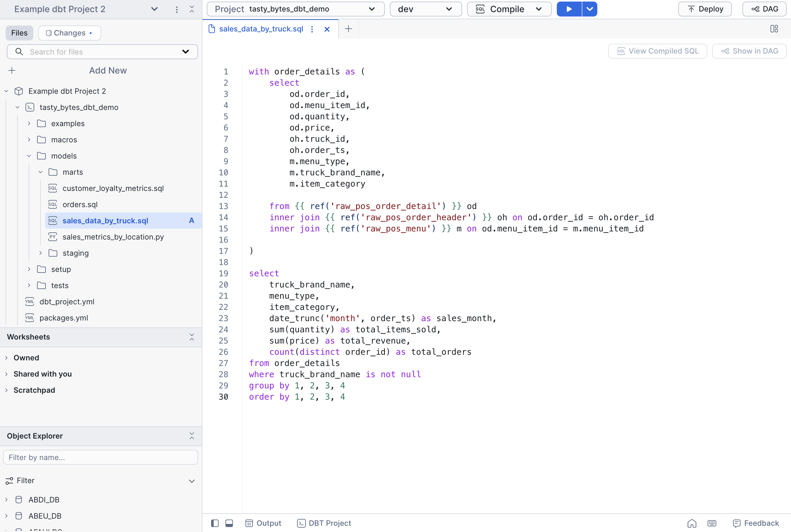The height and width of the screenshot is (532, 791).
Task: Click Show in DAG
Action: pyautogui.click(x=749, y=51)
